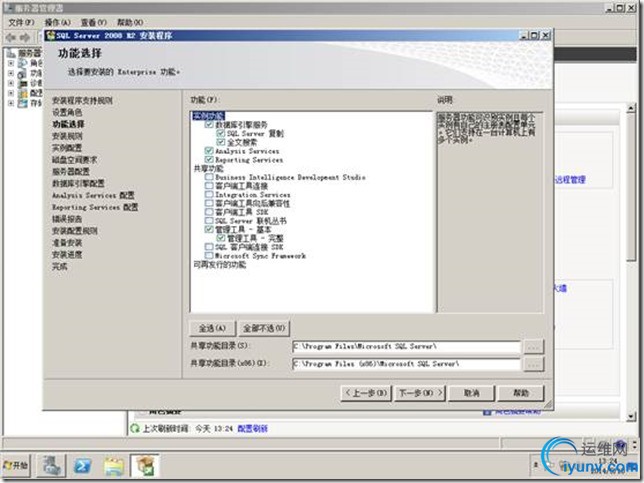The height and width of the screenshot is (483, 644).
Task: Open the 文件(F) menu
Action: [21, 22]
